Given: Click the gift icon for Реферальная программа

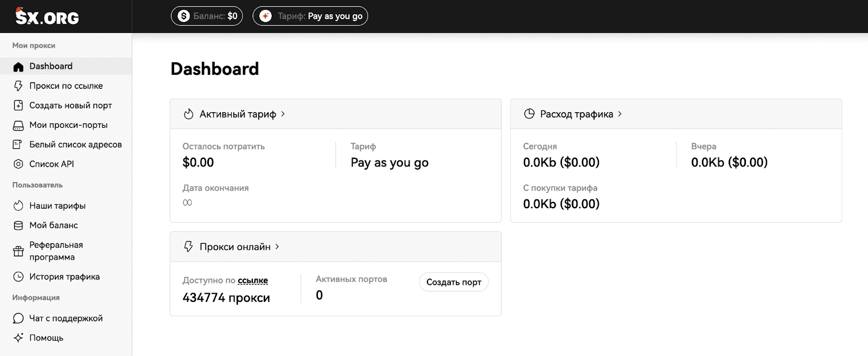Looking at the screenshot, I should click(18, 251).
